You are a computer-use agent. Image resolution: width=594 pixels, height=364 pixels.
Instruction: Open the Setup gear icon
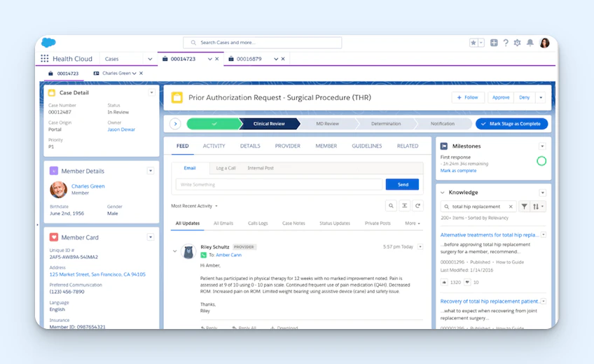tap(518, 43)
